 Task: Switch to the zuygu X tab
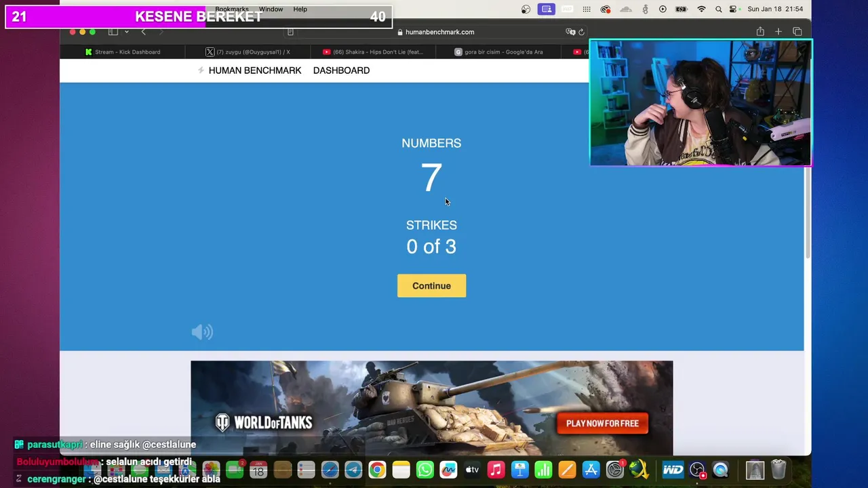coord(248,52)
